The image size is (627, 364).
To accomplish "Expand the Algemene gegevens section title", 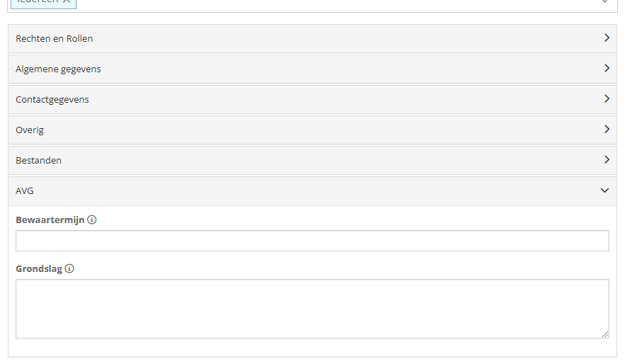I will (x=58, y=69).
